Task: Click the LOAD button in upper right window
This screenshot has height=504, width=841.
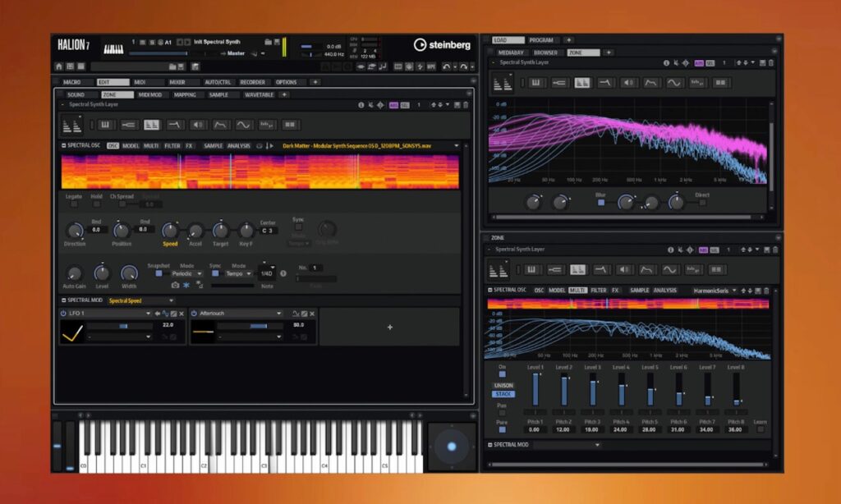Action: click(508, 40)
